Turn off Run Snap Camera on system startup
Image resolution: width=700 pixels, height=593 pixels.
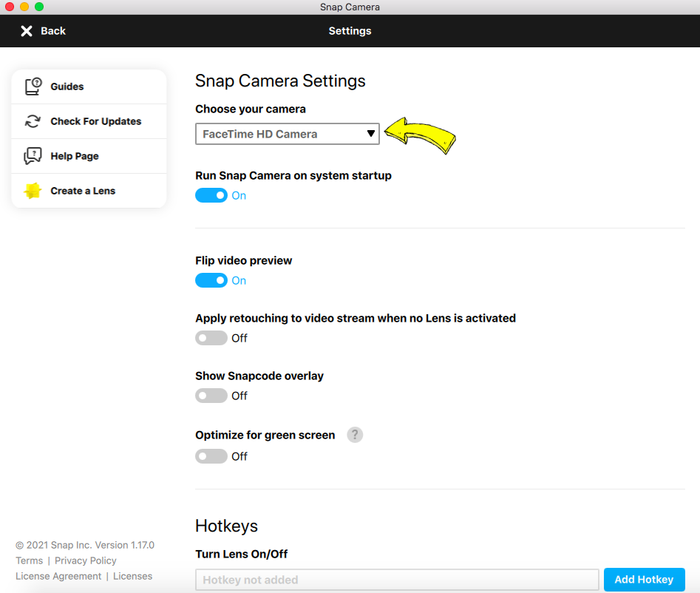tap(211, 195)
